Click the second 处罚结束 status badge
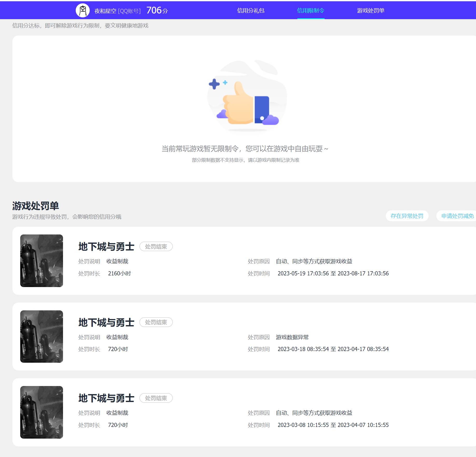Image resolution: width=476 pixels, height=457 pixels. coord(156,322)
